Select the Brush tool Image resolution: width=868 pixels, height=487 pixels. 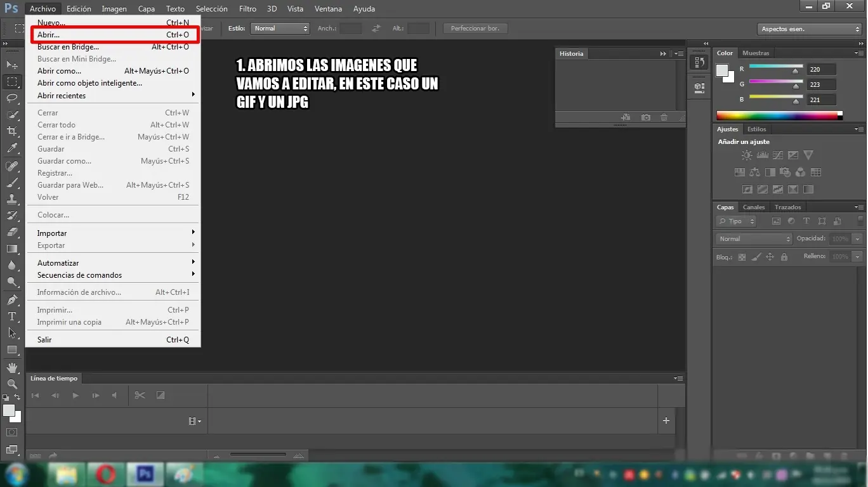(x=12, y=183)
